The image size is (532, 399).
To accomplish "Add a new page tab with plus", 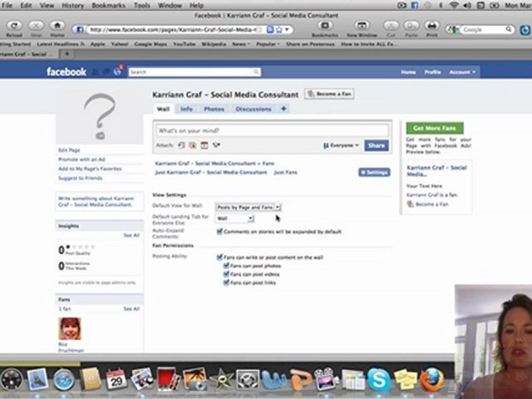I will (284, 109).
